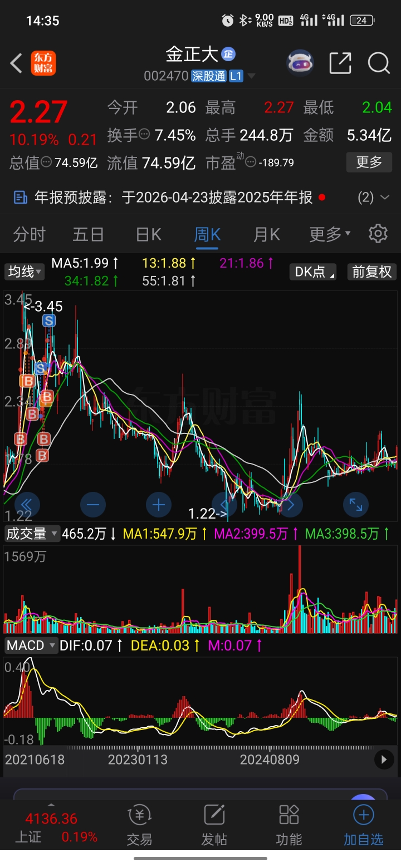Screen dimensions: 401x868
Task: Expand the announcements (2) chevron
Action: tap(384, 197)
